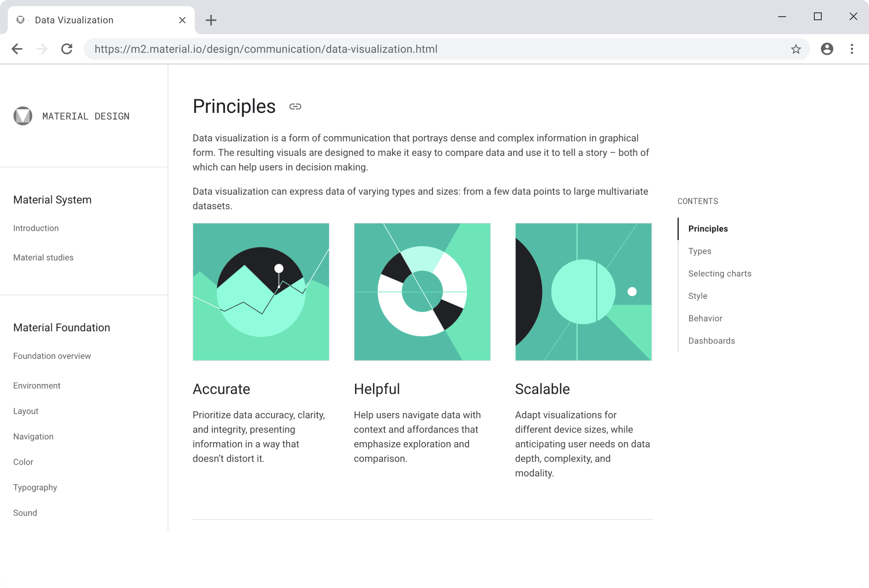Open a new tab with plus icon
The image size is (869, 588).
pos(211,20)
